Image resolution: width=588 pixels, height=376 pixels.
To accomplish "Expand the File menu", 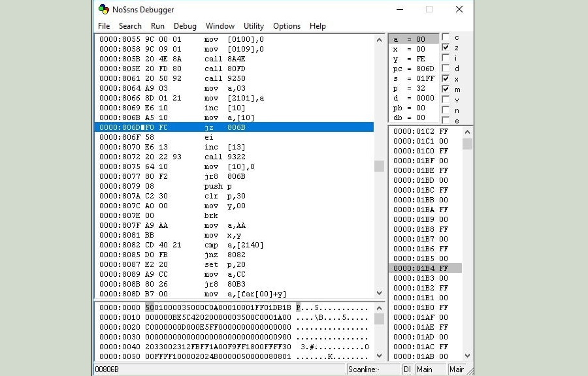I will tap(104, 26).
